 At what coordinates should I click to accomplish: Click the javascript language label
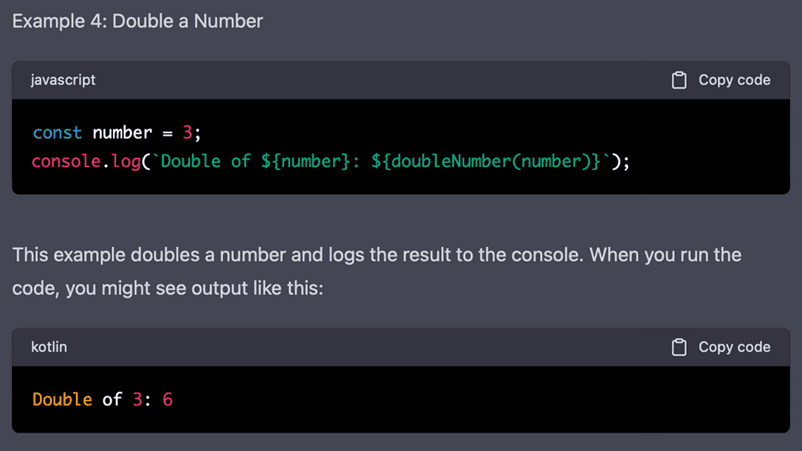[x=63, y=80]
